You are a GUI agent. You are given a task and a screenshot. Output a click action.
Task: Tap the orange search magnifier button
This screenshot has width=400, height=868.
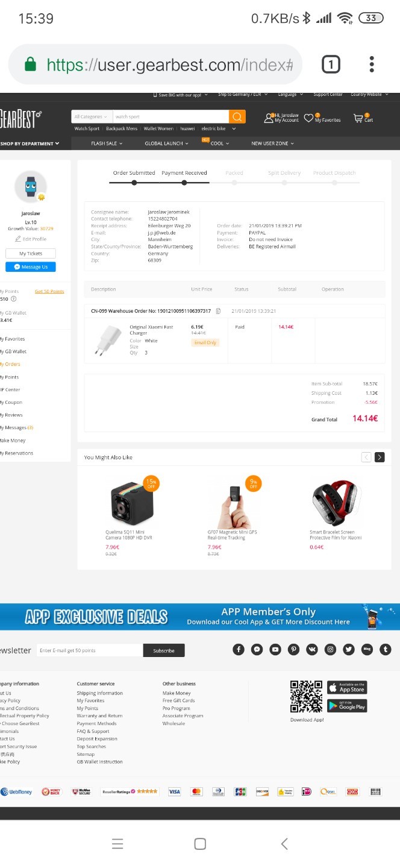tap(237, 116)
